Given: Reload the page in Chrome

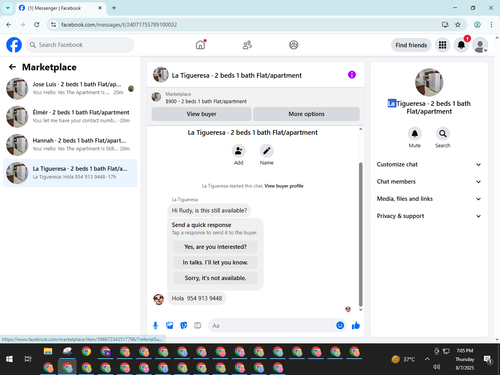Looking at the screenshot, I should (37, 24).
